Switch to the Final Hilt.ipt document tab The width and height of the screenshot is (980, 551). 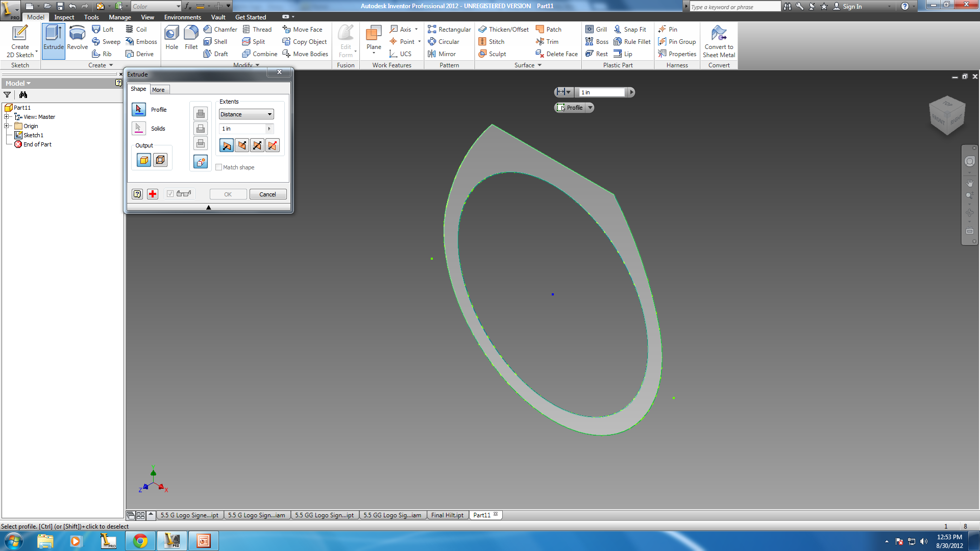[x=447, y=515]
